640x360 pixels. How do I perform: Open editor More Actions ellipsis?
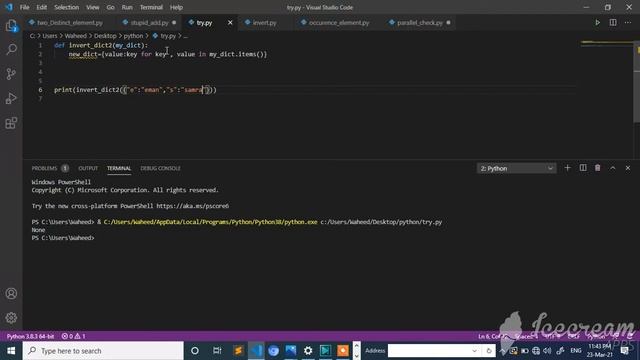tap(628, 22)
